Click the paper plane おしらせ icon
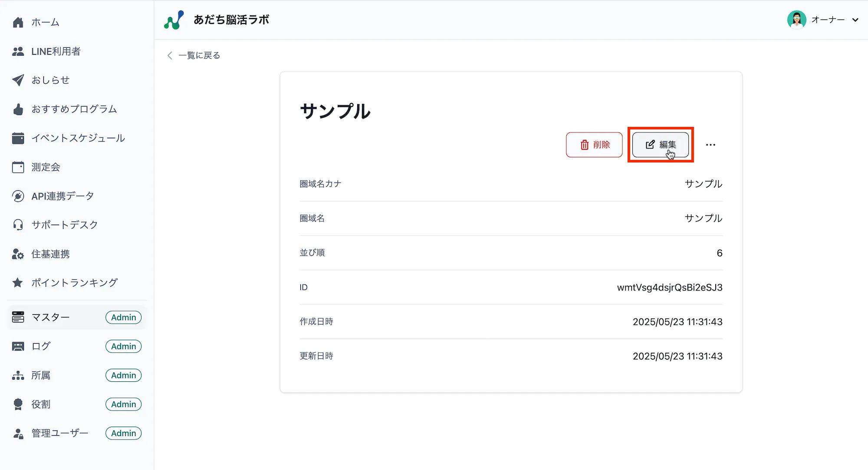The image size is (868, 470). pyautogui.click(x=18, y=80)
